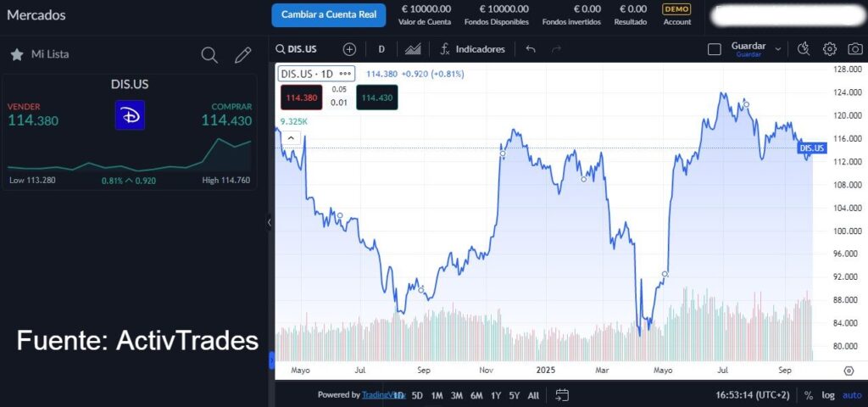This screenshot has height=407, width=868.
Task: Take a chart snapshot with camera icon
Action: pos(855,49)
